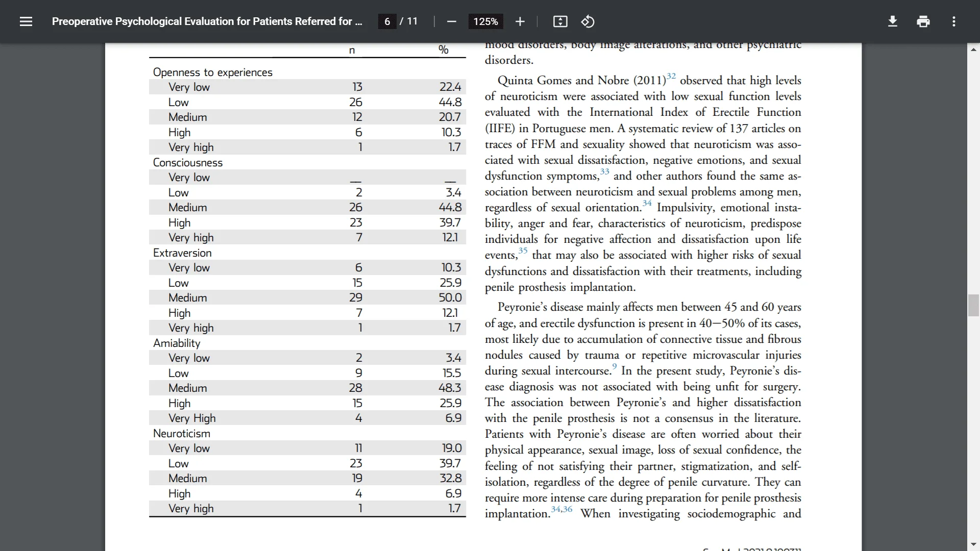
Task: Click value 20.7 in Openness Medium row
Action: click(x=450, y=117)
